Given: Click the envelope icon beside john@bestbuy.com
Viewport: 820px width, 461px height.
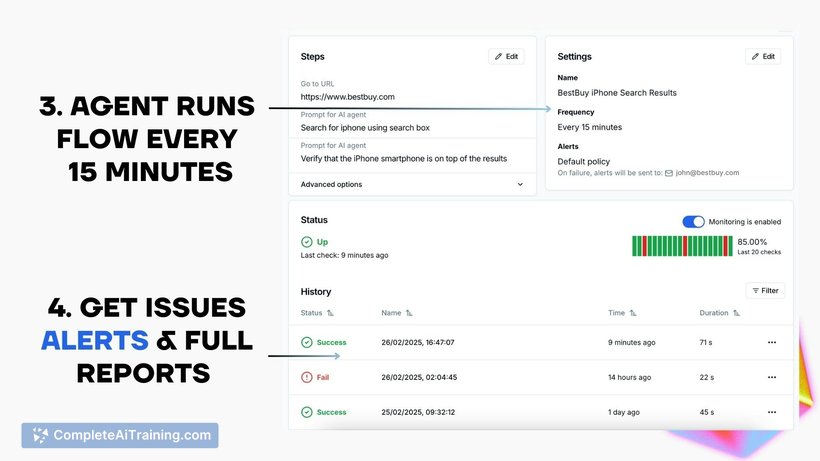Looking at the screenshot, I should (x=669, y=173).
